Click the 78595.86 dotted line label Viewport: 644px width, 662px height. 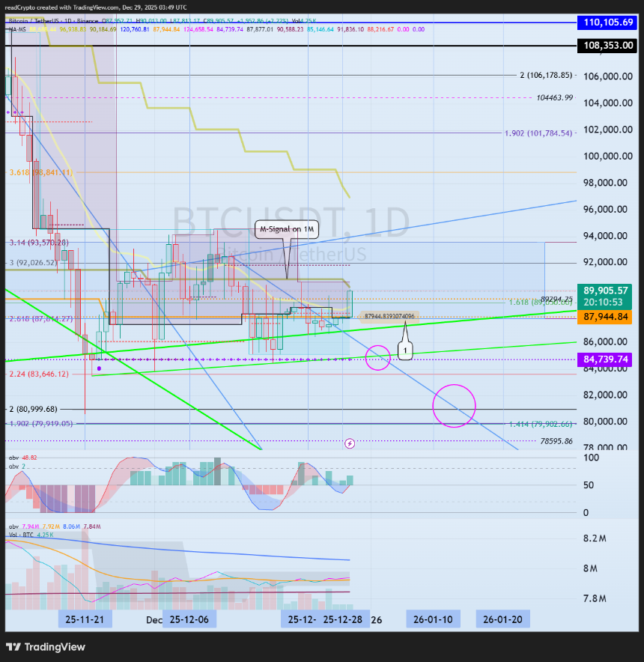point(556,441)
